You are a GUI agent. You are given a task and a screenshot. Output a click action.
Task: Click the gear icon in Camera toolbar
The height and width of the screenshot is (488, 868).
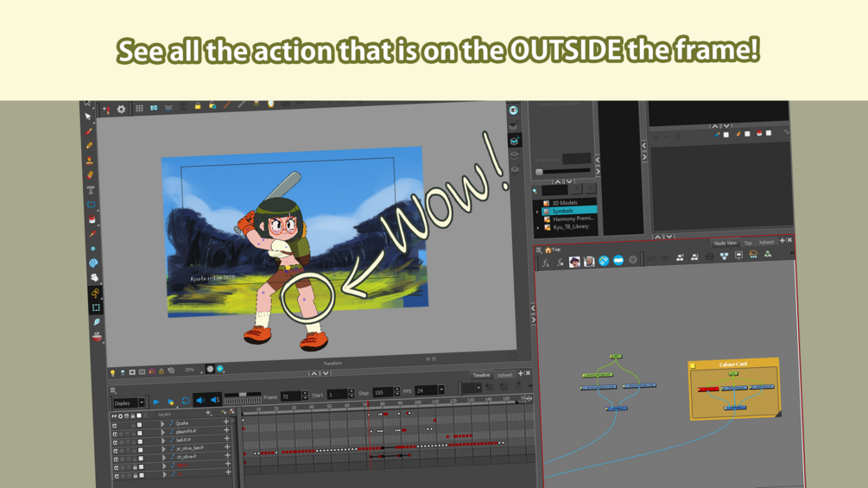(x=121, y=109)
